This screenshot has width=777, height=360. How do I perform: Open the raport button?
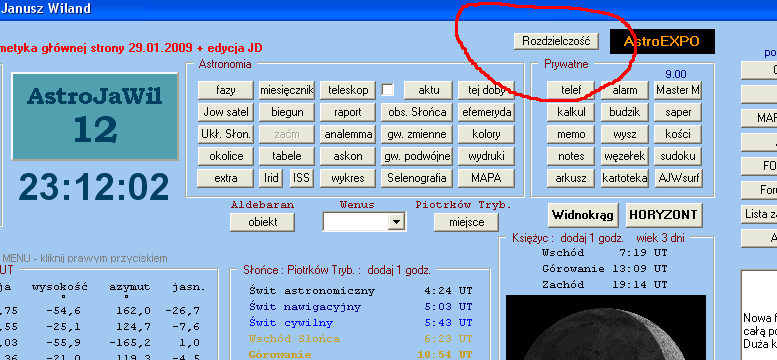[x=348, y=112]
